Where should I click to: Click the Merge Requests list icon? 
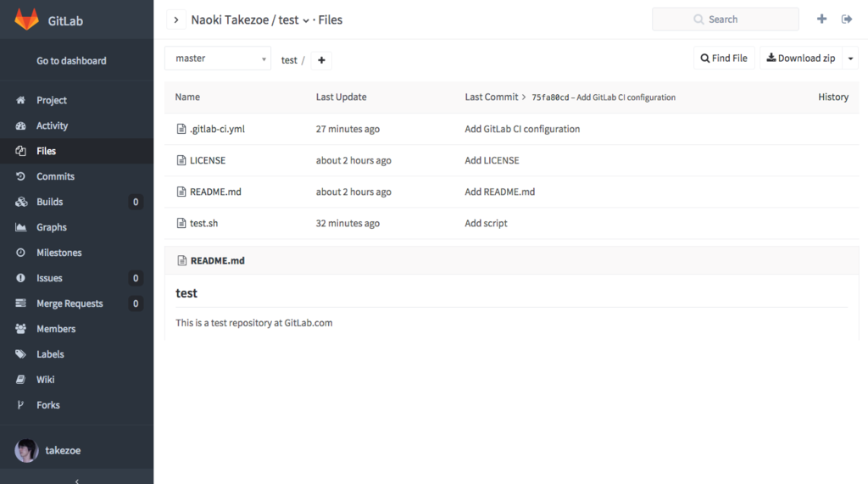[x=20, y=303]
